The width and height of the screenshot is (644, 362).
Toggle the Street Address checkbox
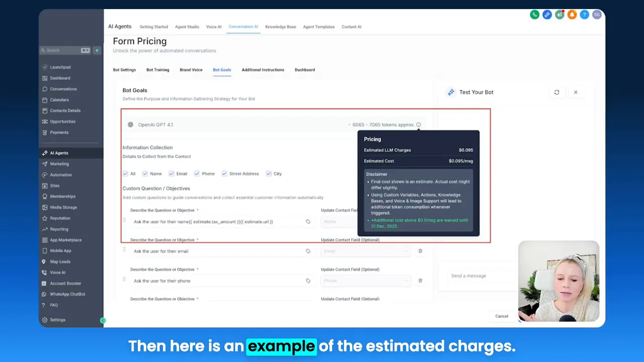pos(224,173)
